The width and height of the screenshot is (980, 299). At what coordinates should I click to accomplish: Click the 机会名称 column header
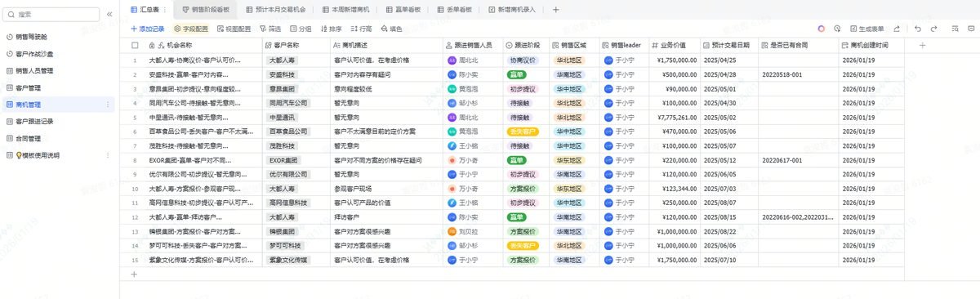pos(205,45)
